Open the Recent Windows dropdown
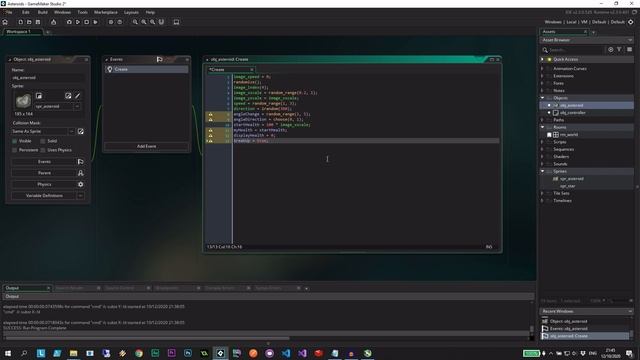This screenshot has width=640, height=360. click(x=630, y=311)
